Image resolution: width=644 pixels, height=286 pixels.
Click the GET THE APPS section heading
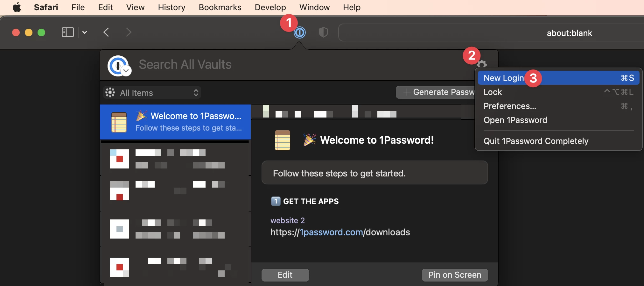(311, 201)
